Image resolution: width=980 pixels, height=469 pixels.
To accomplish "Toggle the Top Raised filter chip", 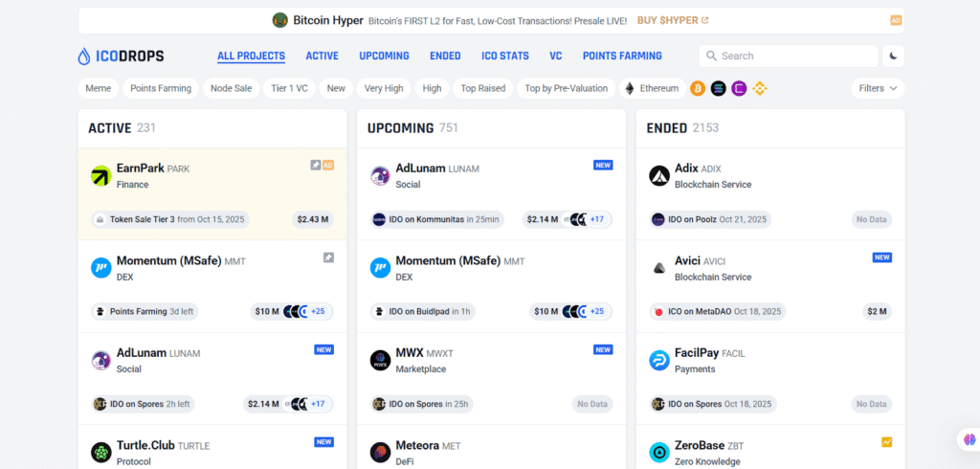I will click(x=483, y=89).
